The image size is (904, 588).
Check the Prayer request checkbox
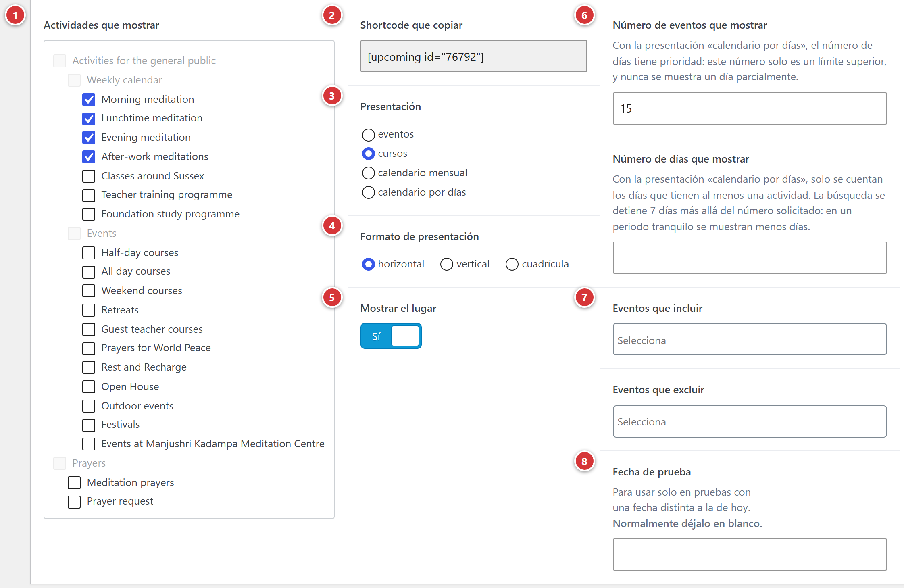[x=74, y=502]
